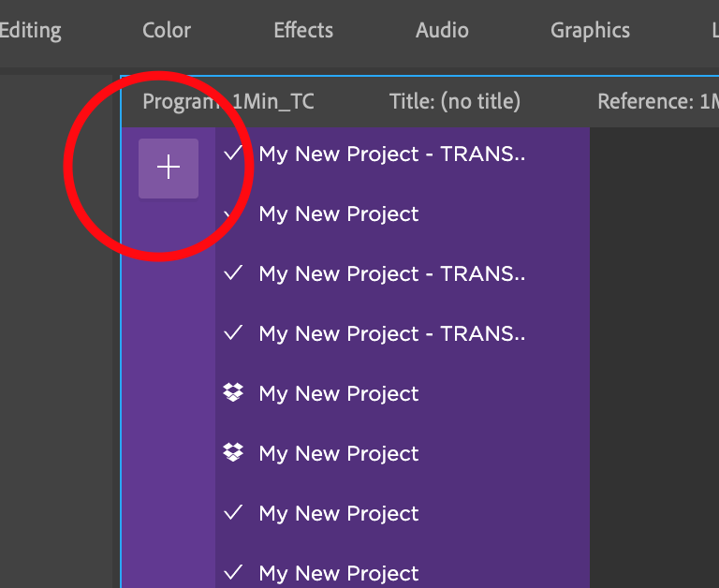
Task: Click the checkmark on the bottom-most project row
Action: pos(233,573)
